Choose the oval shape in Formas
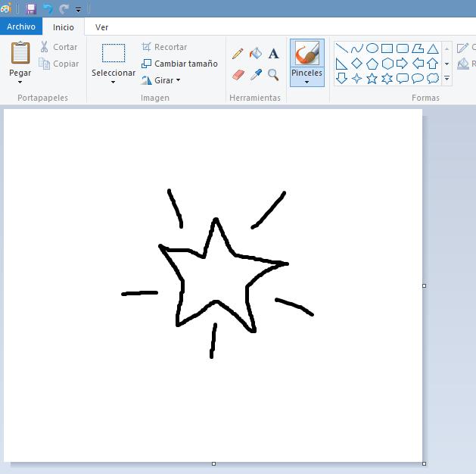476x474 pixels. (x=372, y=48)
